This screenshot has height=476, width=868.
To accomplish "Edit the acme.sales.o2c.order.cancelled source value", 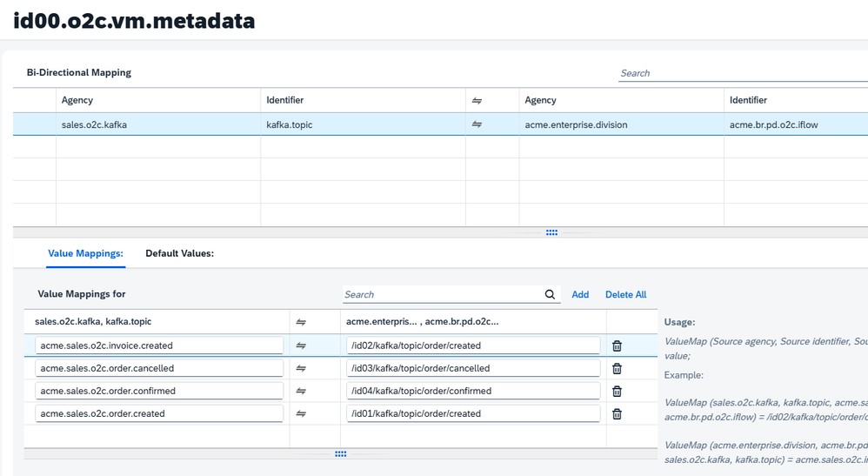I will (159, 368).
